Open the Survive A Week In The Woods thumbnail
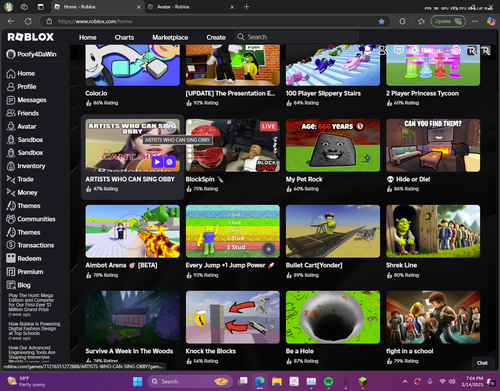Image resolution: width=500 pixels, height=391 pixels. (132, 317)
